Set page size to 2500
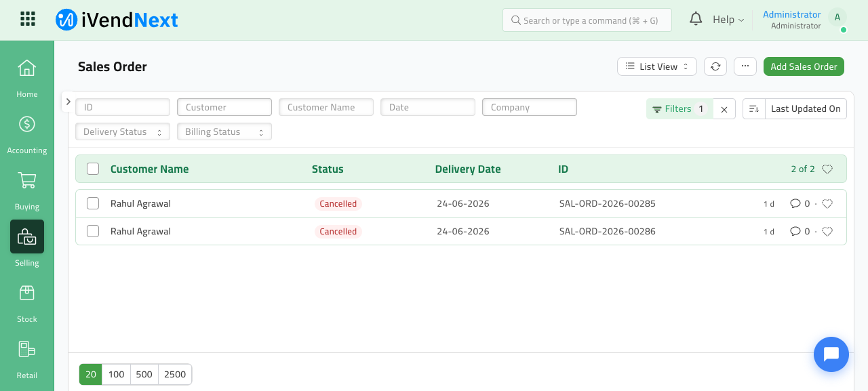This screenshot has height=391, width=868. click(175, 375)
